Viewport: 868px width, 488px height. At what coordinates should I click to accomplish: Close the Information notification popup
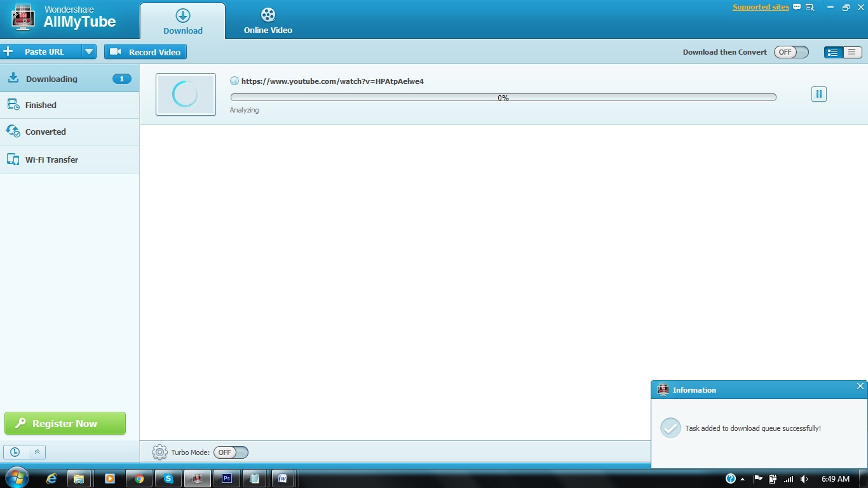pos(860,386)
